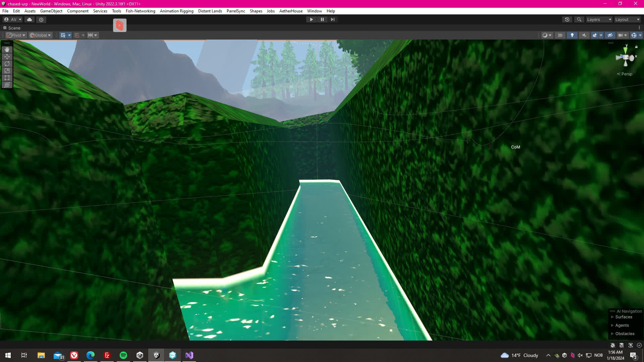644x362 pixels.
Task: Select the Rect transform tool
Action: pos(7,78)
